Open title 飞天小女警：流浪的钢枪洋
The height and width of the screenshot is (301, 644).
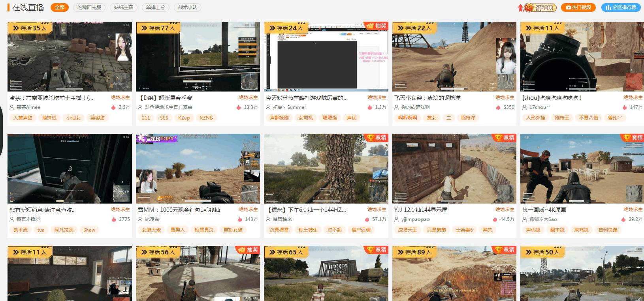point(427,98)
